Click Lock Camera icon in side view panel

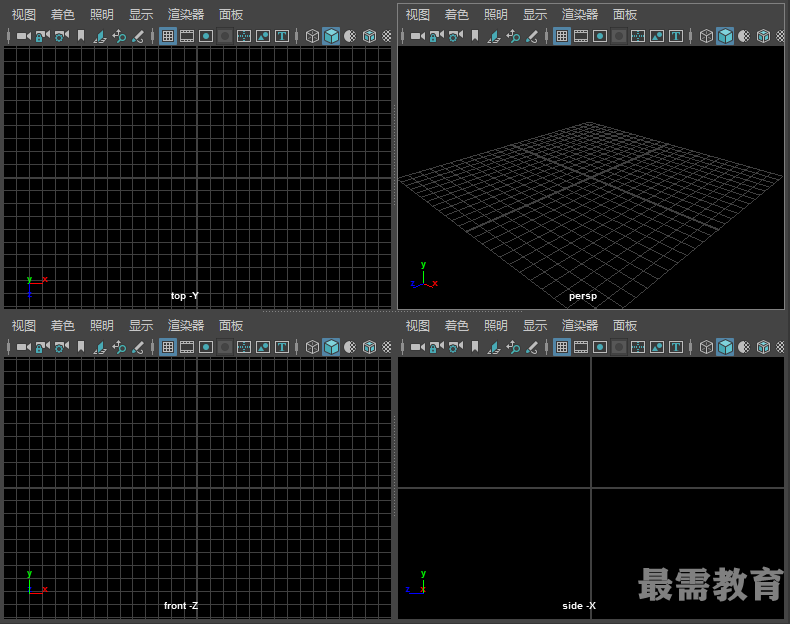click(x=437, y=347)
